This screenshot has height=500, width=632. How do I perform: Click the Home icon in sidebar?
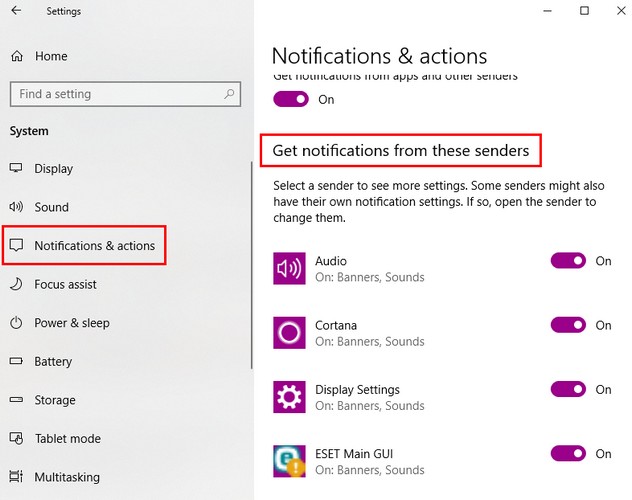(16, 56)
